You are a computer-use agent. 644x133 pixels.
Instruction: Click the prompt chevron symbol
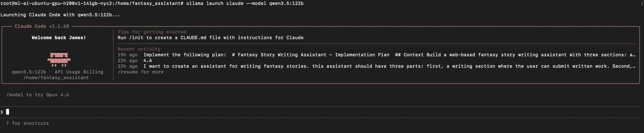pyautogui.click(x=2, y=112)
